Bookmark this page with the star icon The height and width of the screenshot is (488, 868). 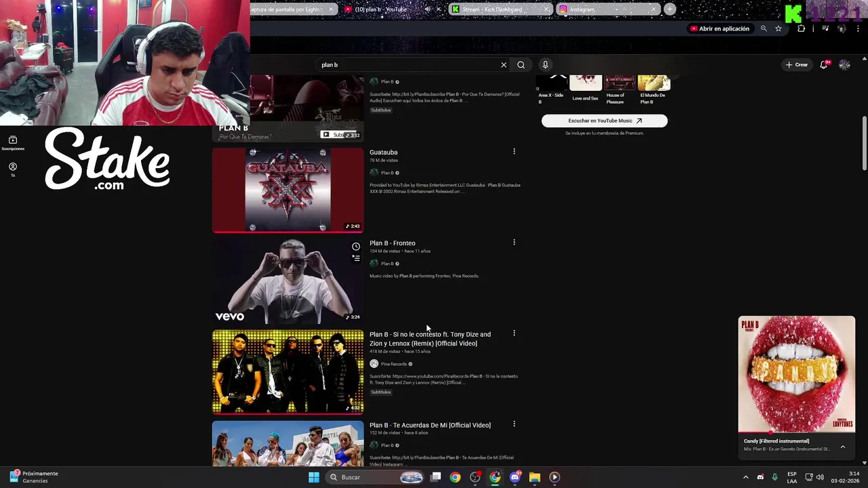(778, 28)
